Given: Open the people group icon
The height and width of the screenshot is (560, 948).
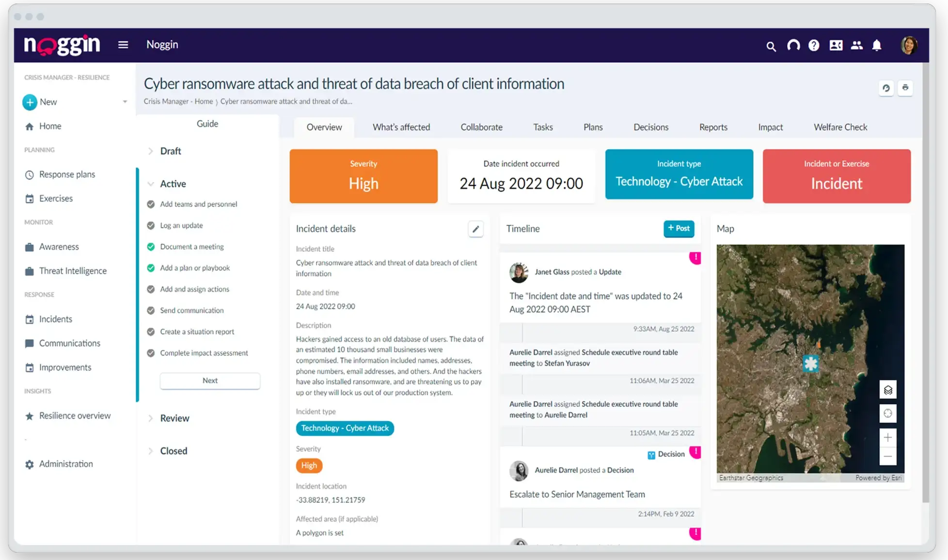Looking at the screenshot, I should click(857, 45).
